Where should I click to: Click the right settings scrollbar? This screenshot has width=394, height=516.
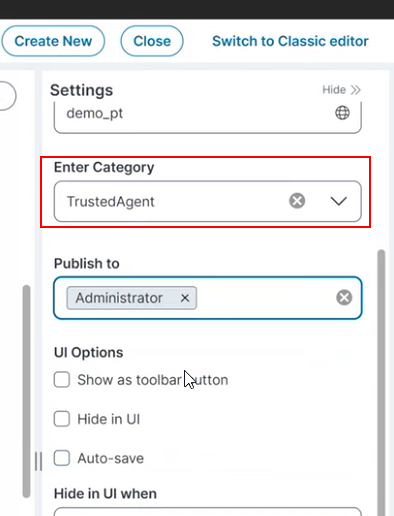tap(381, 383)
